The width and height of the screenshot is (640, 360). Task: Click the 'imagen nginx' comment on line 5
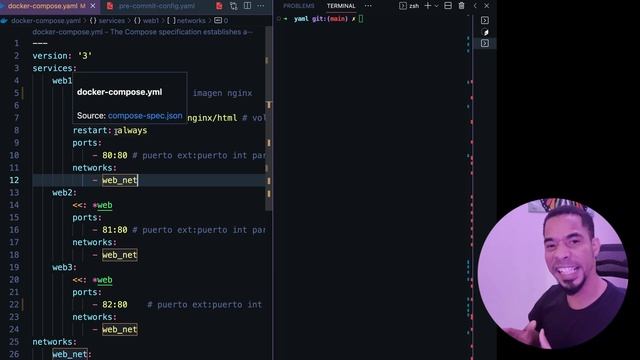[x=222, y=93]
